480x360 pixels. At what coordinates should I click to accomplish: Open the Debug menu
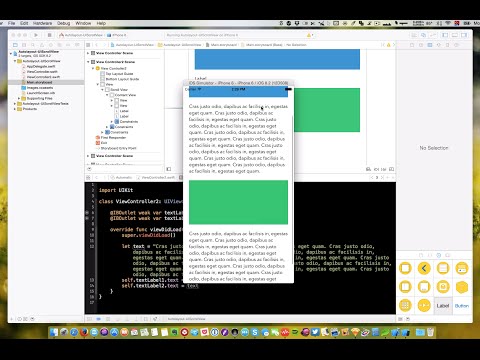coord(63,23)
